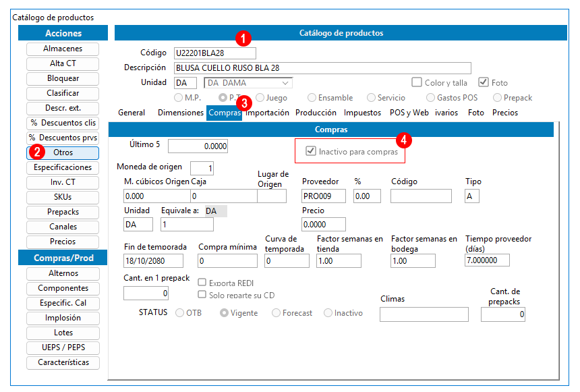Toggle Inactivo para compras checkbox
This screenshot has height=392, width=580.
coord(311,151)
